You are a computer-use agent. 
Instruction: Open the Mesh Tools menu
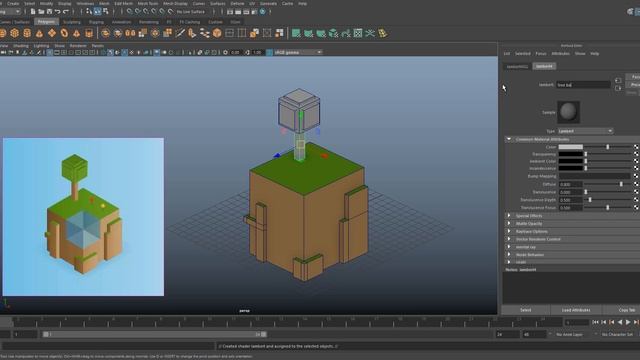click(x=147, y=3)
